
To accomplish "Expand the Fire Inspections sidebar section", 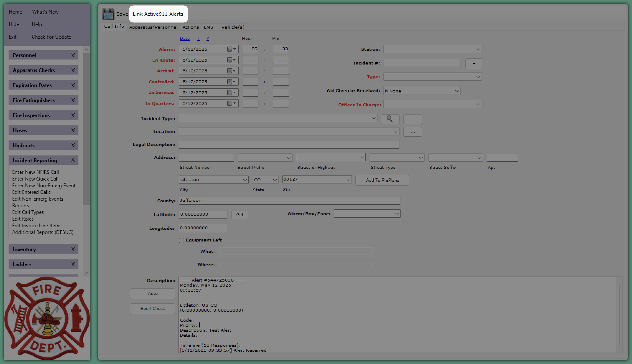I will click(x=43, y=115).
